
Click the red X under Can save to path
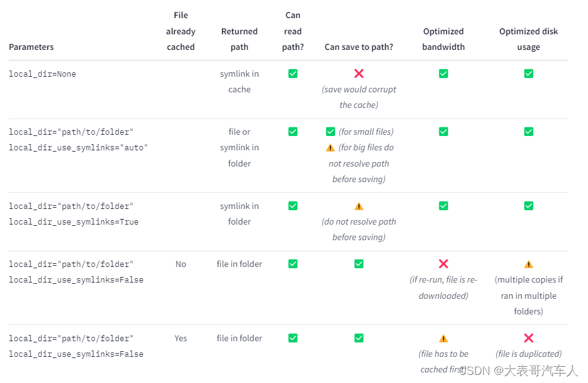359,74
